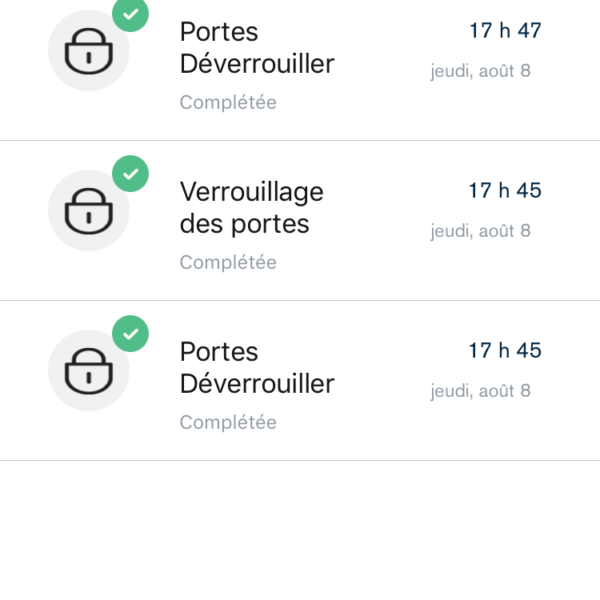Tap the green checkmark on the 17 h 45 Portes Déverrouiller entry

coord(130,334)
